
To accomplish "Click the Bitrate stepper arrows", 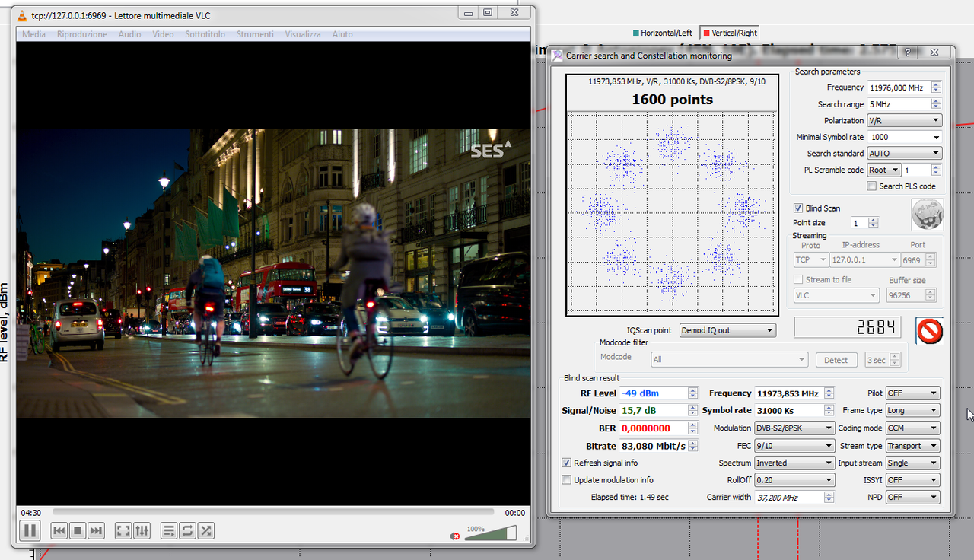I will [x=692, y=446].
